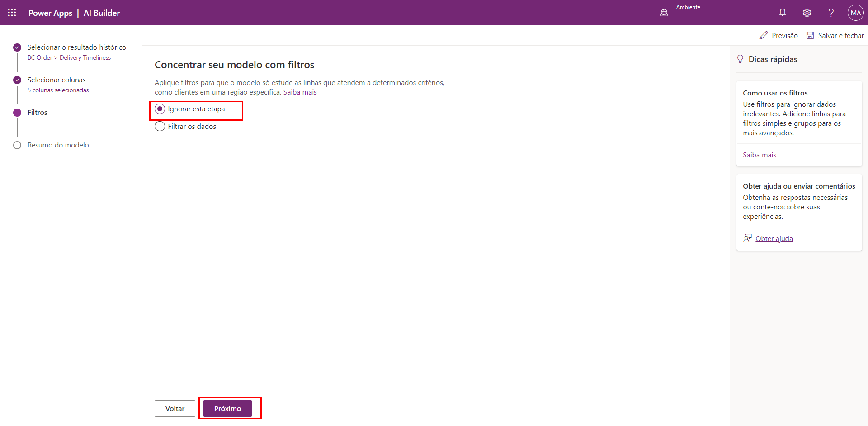The image size is (868, 426).
Task: Click 'BC Order > Delivery Timeliness' text
Action: pyautogui.click(x=69, y=57)
